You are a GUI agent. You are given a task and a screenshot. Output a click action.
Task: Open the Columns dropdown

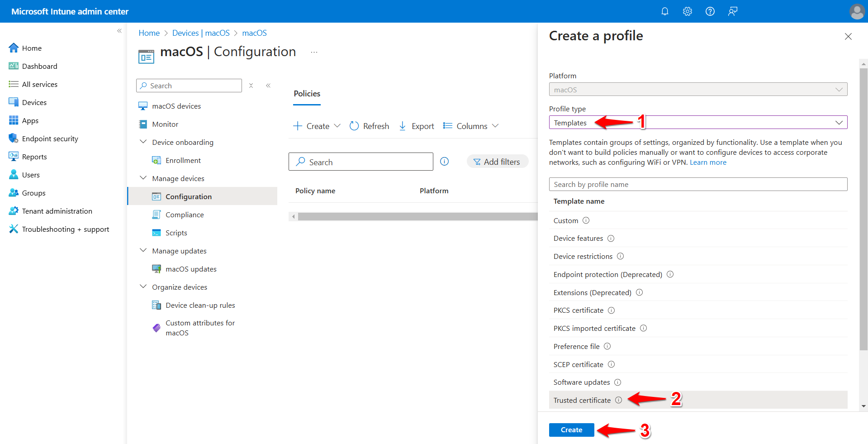point(471,126)
